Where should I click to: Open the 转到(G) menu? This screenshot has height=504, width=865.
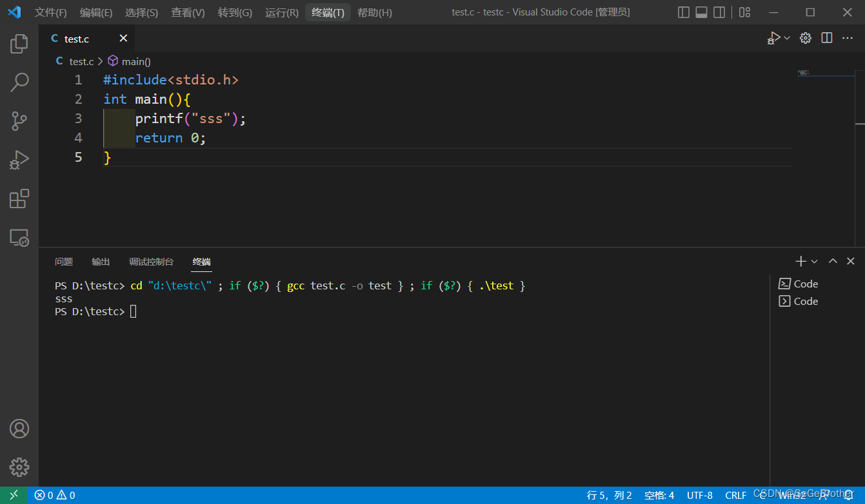point(235,12)
